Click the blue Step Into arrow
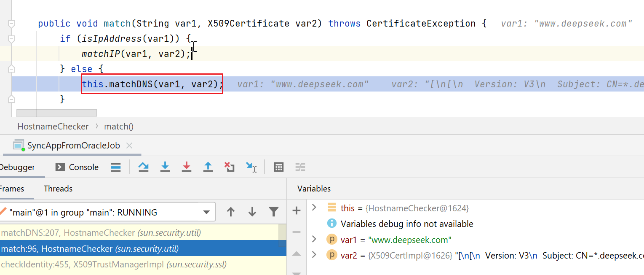This screenshot has width=644, height=275. point(165,167)
